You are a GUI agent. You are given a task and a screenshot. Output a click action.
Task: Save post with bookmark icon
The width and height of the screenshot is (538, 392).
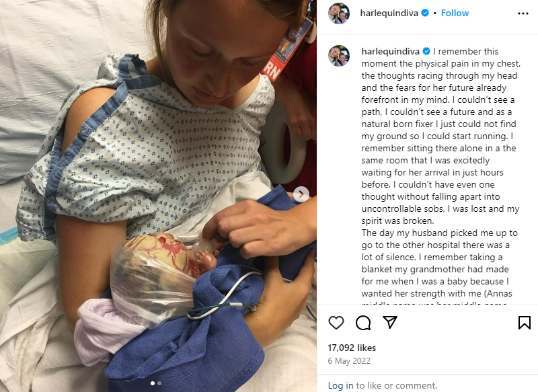pos(525,323)
